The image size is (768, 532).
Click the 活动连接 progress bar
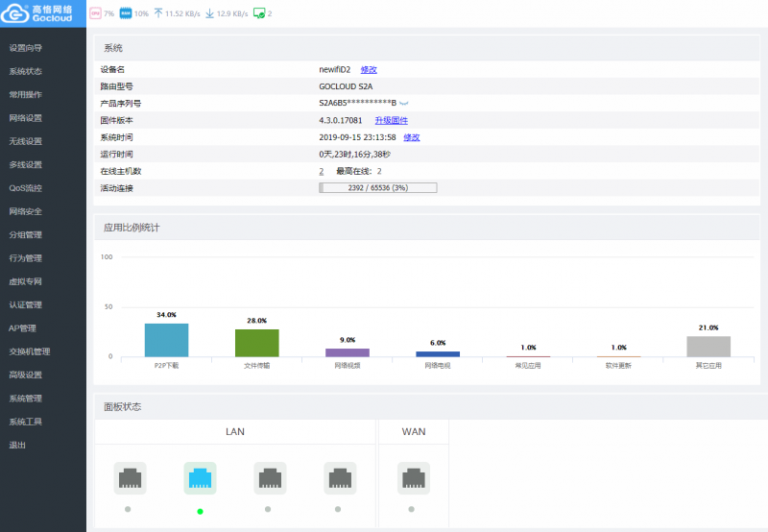click(x=377, y=187)
